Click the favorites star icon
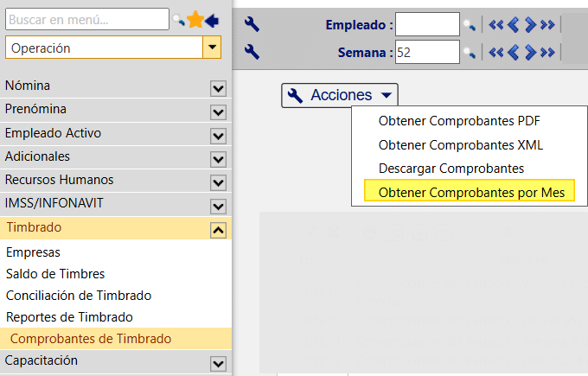 point(195,20)
